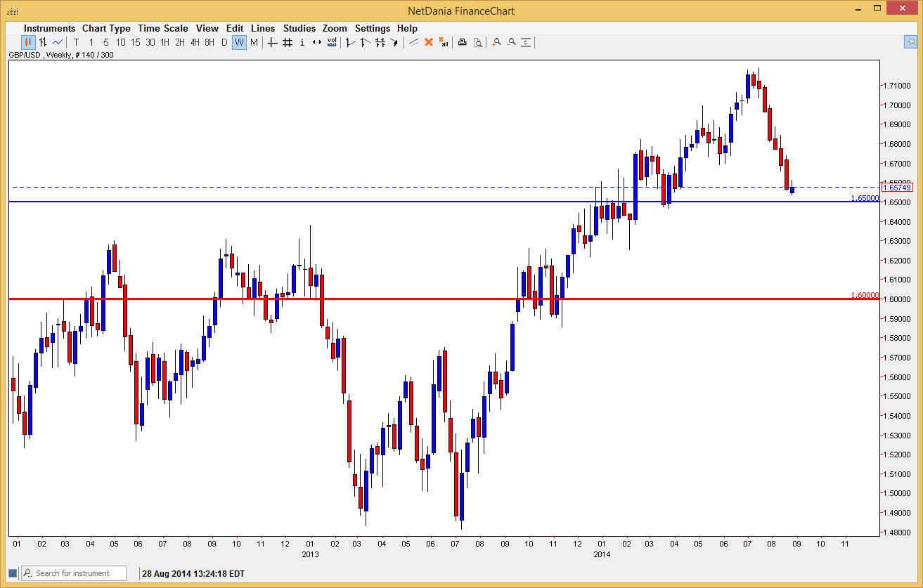Screen dimensions: 923x588
Task: Expand the Time Scale menu
Action: [x=163, y=28]
